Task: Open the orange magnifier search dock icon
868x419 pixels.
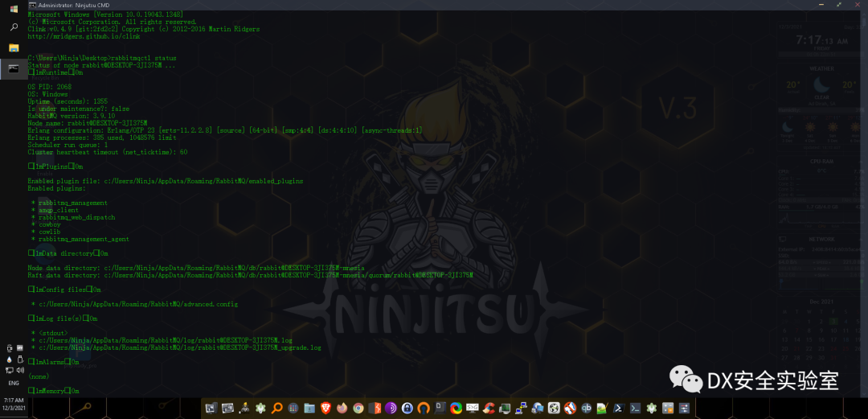Action: (x=276, y=409)
